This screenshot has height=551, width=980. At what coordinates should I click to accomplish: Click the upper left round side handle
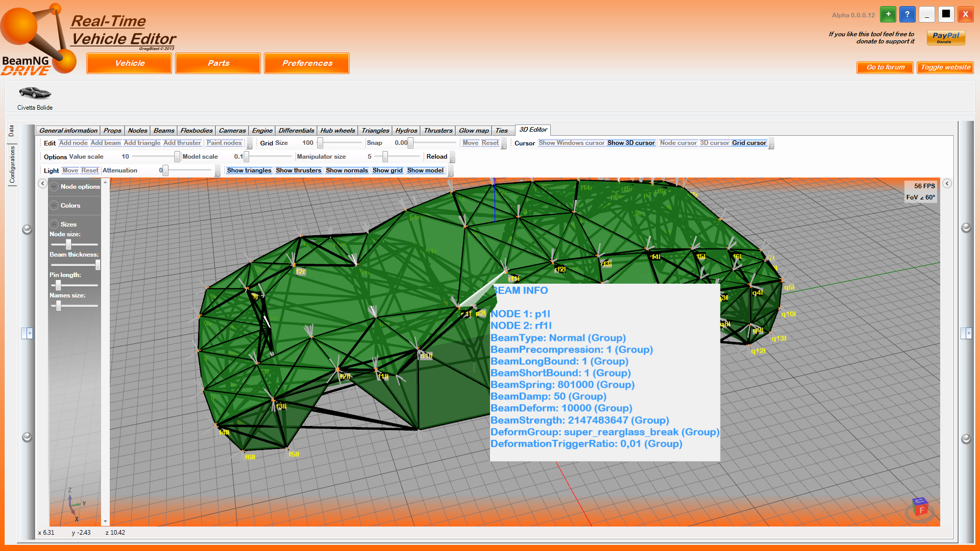pyautogui.click(x=27, y=229)
